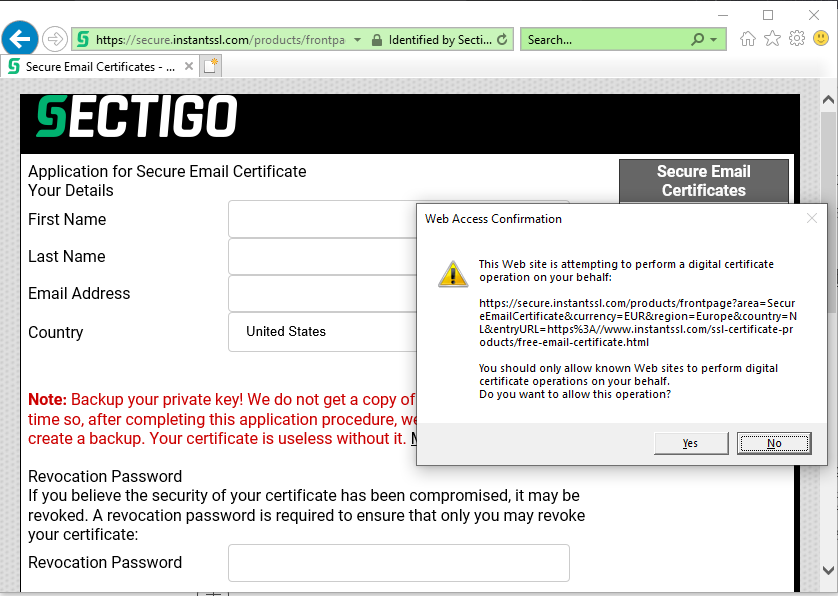Click the vertical scrollbar thumb
Viewport: 838px width, 596px height.
pos(829,211)
